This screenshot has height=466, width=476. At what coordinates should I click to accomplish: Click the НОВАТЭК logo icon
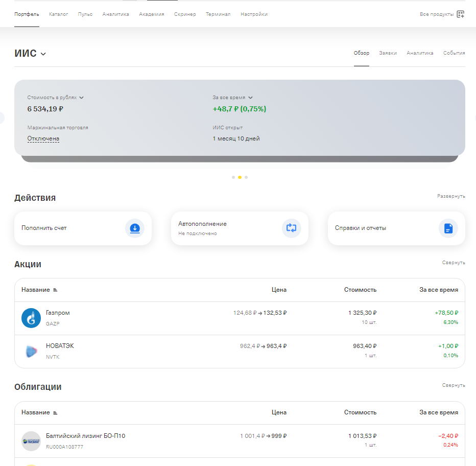click(x=31, y=352)
